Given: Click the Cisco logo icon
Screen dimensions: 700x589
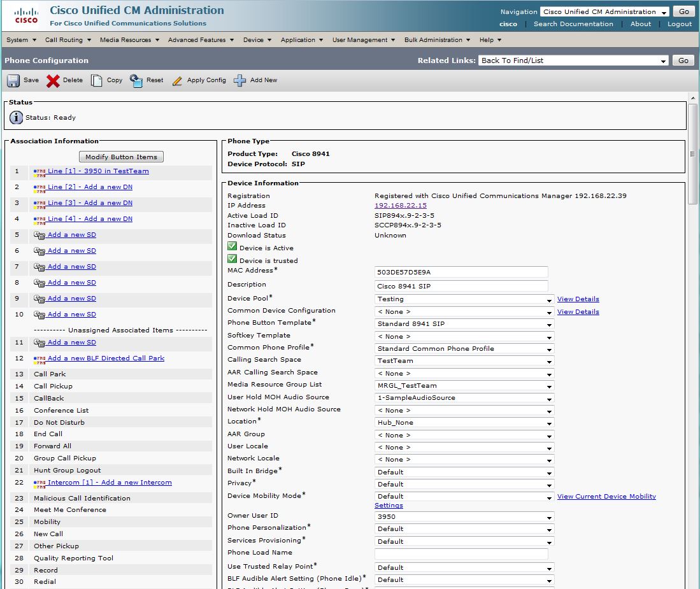Looking at the screenshot, I should (26, 15).
